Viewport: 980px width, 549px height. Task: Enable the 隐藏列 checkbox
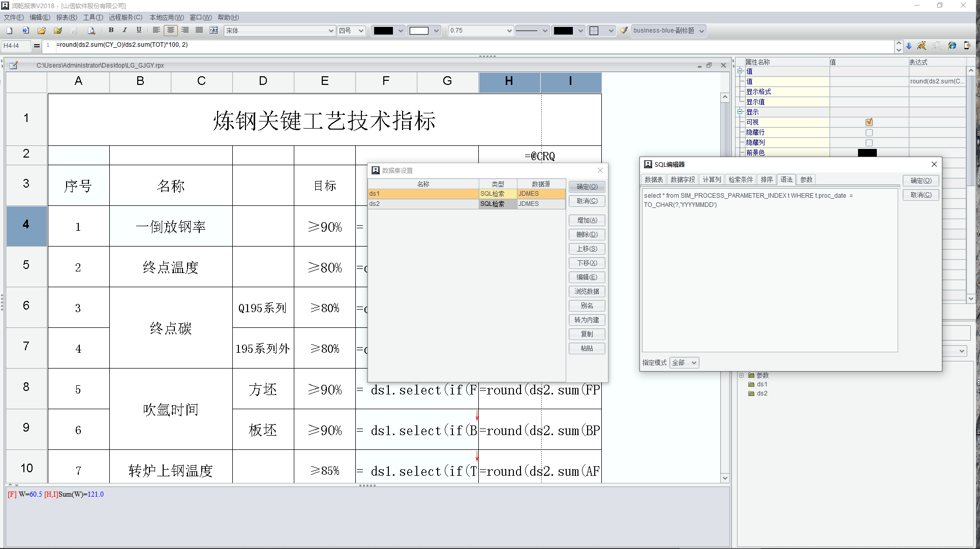(x=869, y=142)
